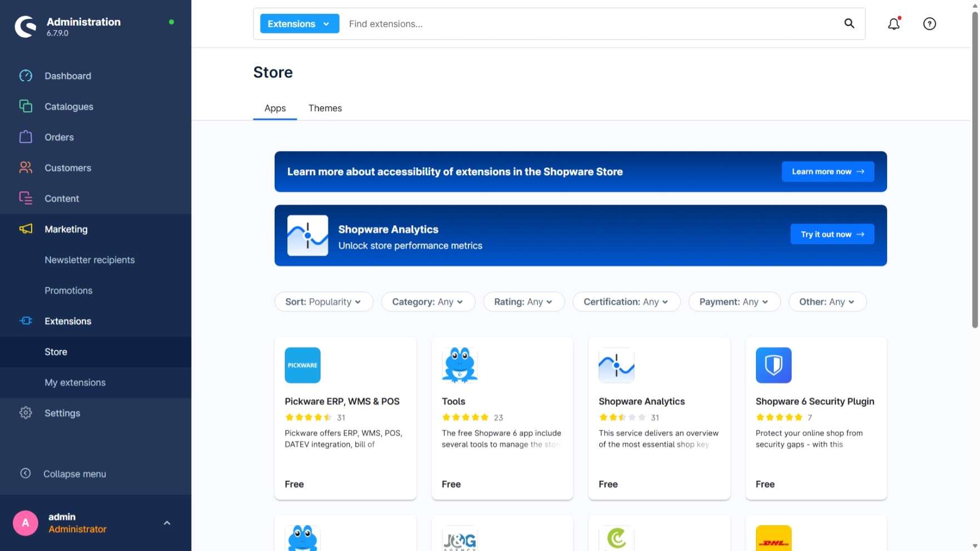980x551 pixels.
Task: Click the Marketing megaphone icon
Action: [x=26, y=229]
